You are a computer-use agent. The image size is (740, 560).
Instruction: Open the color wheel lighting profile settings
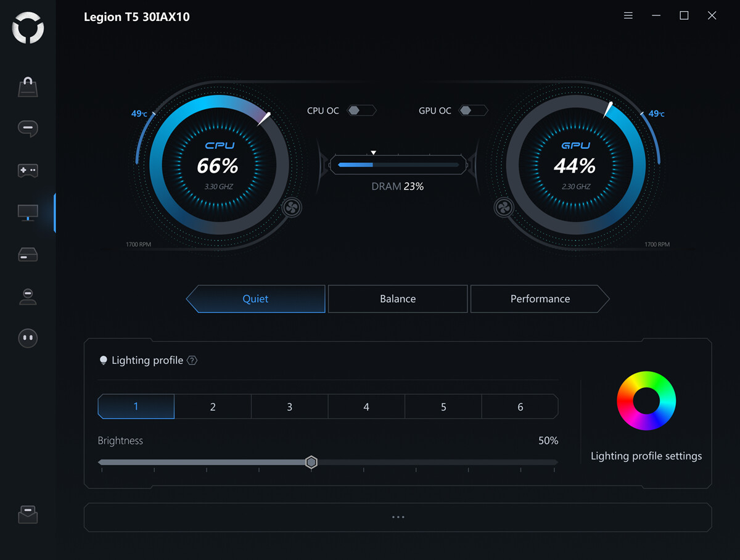coord(646,401)
